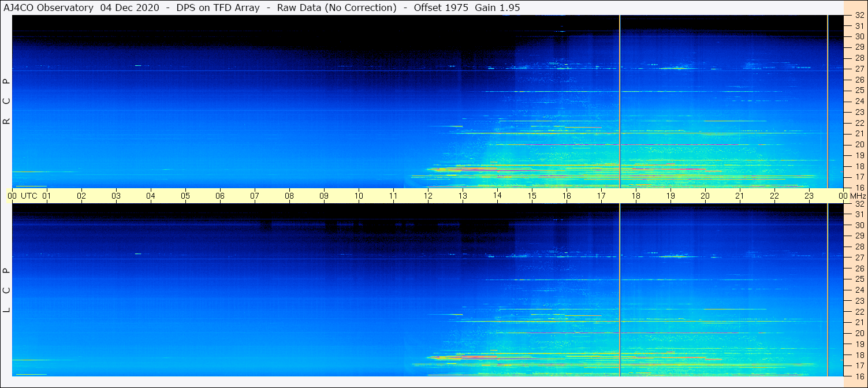Pick the 23 hour label on time axis
868x388 pixels.
(809, 196)
